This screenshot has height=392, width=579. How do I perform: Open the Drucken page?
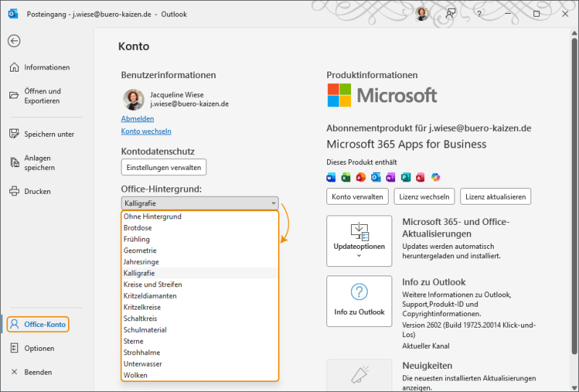click(30, 191)
